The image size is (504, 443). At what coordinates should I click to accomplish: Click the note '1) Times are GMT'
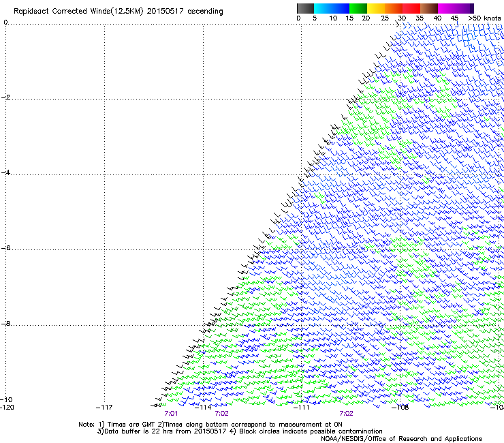[127, 425]
